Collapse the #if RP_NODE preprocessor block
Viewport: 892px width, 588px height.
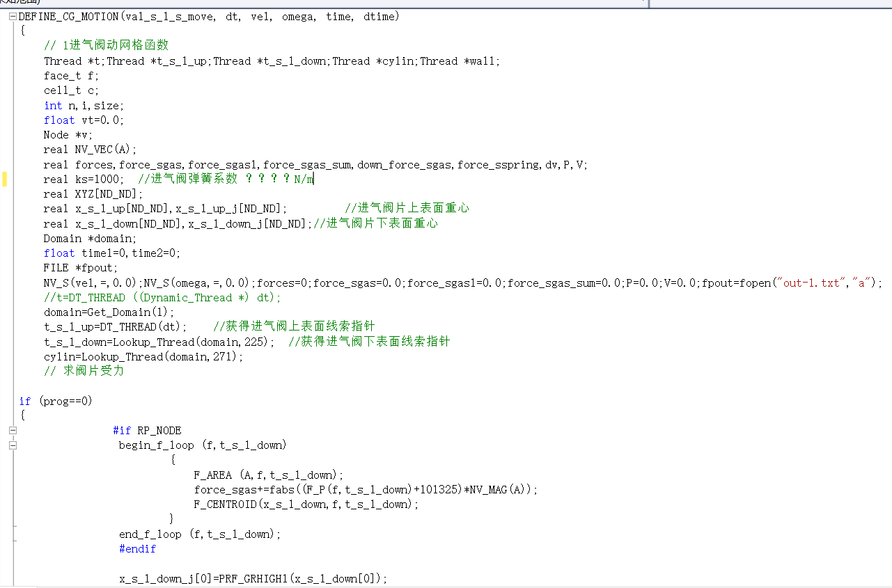[13, 431]
